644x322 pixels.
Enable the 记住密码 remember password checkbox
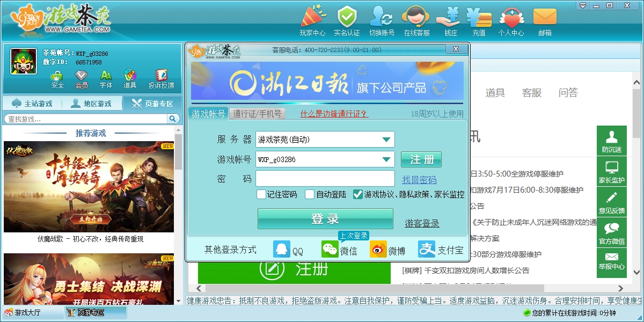pyautogui.click(x=261, y=194)
